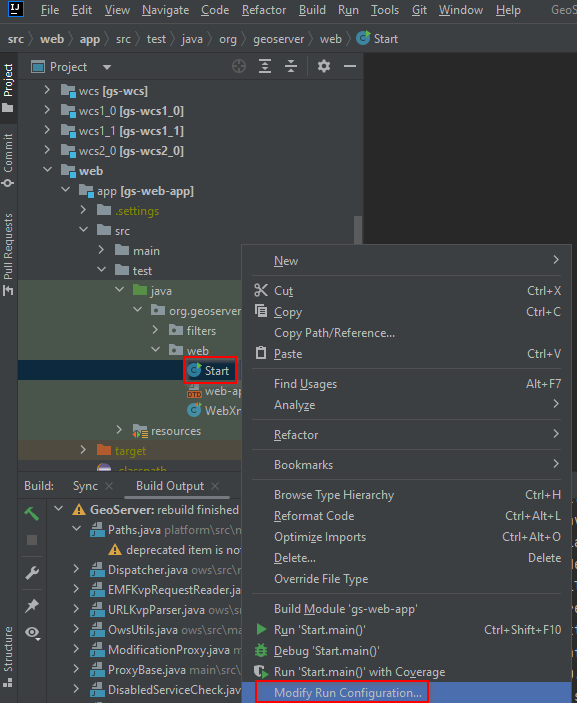Toggle the Pull Requests sidebar panel
The height and width of the screenshot is (703, 577).
[8, 254]
